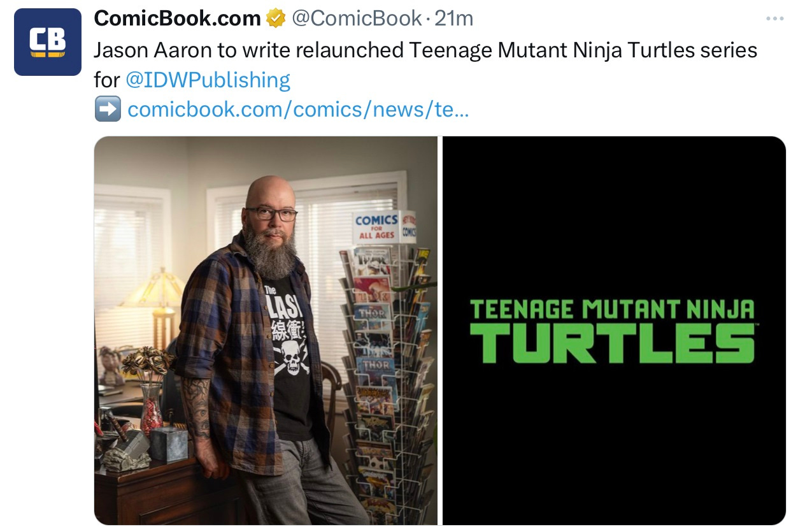Click the green Teenage Mutant Ninja text line
The height and width of the screenshot is (527, 812).
click(611, 310)
